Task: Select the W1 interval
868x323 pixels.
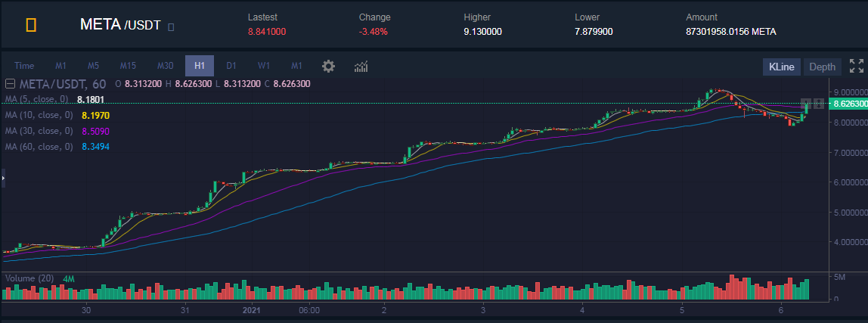Action: pyautogui.click(x=264, y=66)
